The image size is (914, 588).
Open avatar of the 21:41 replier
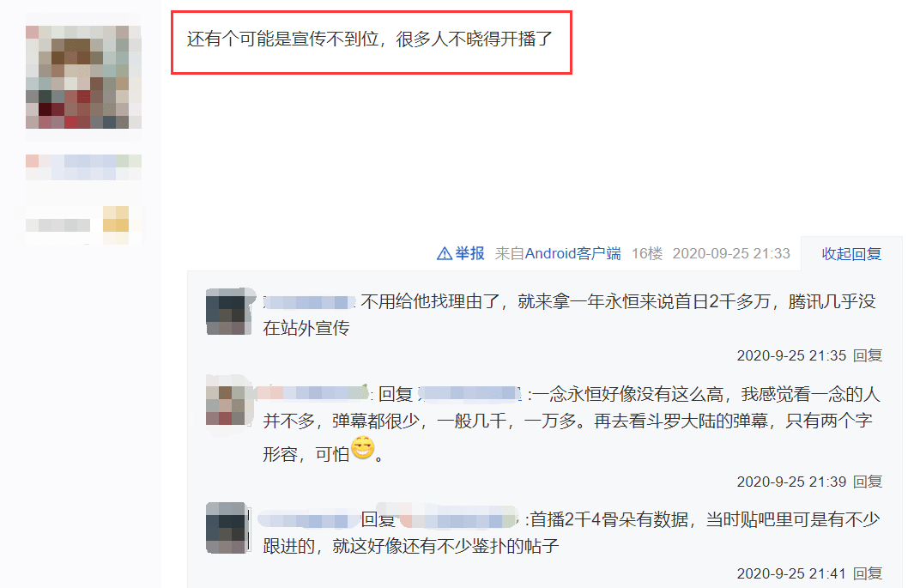click(229, 527)
